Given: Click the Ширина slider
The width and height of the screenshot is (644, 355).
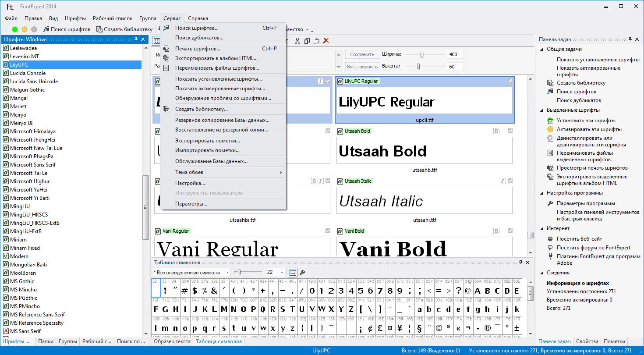Looking at the screenshot, I should pyautogui.click(x=424, y=54).
